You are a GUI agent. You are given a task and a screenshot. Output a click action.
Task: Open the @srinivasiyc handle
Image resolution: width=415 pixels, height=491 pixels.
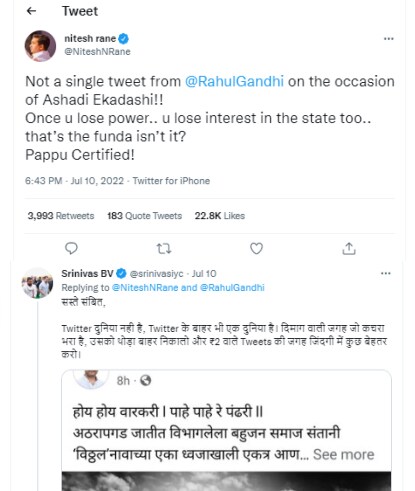coord(156,274)
